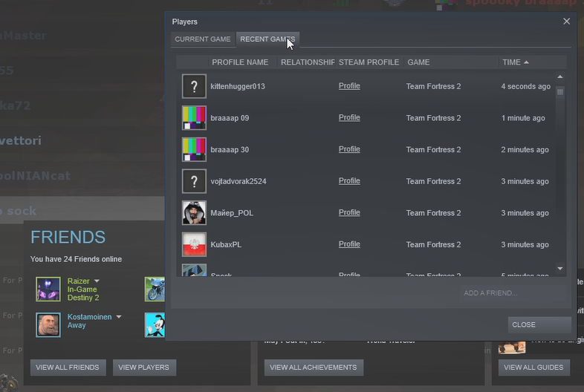Click '2 minutes ago' time cell
This screenshot has height=392, width=584.
pyautogui.click(x=525, y=150)
